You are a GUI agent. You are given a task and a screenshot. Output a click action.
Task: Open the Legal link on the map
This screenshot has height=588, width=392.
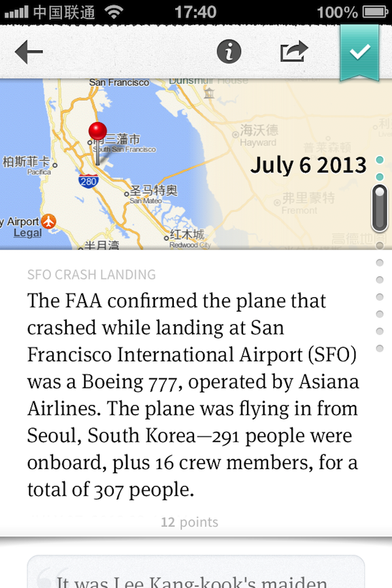[27, 233]
